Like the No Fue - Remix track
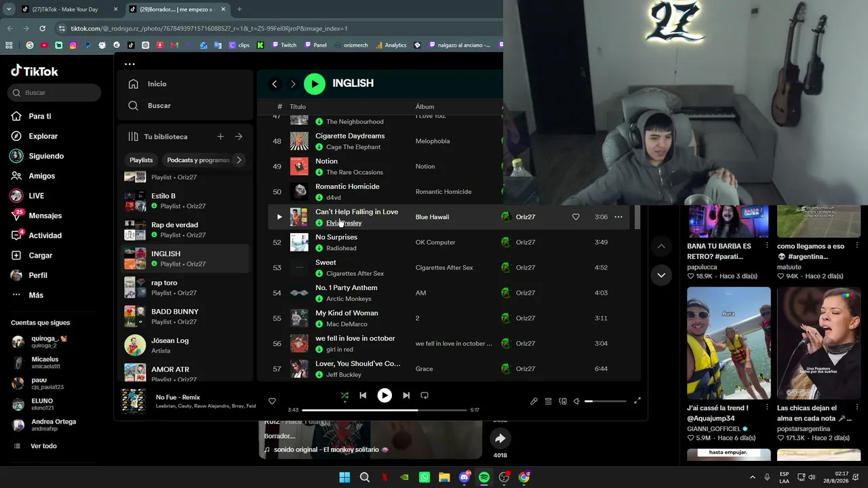 (272, 401)
